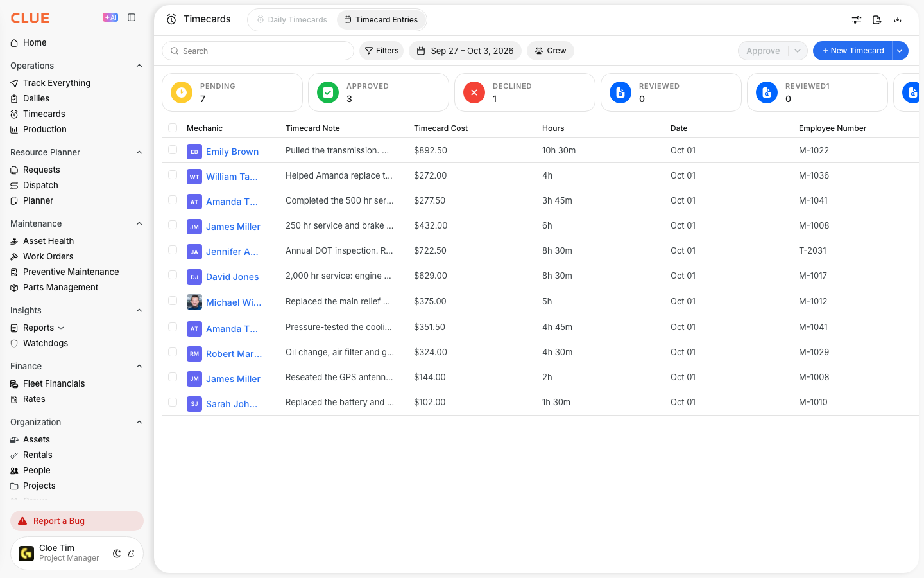Image resolution: width=924 pixels, height=578 pixels.
Task: Open the Approve dropdown arrow
Action: (x=798, y=51)
